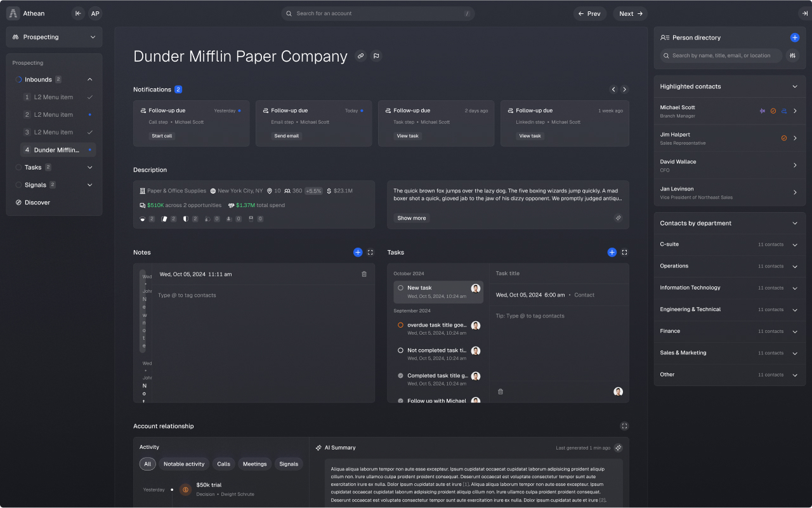Click the copy link icon beside company title

[360, 56]
